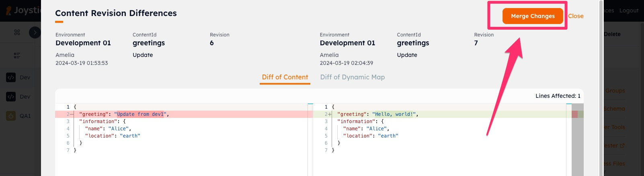The height and width of the screenshot is (176, 644).
Task: Expand sidebar using the arrow button
Action: point(35,32)
